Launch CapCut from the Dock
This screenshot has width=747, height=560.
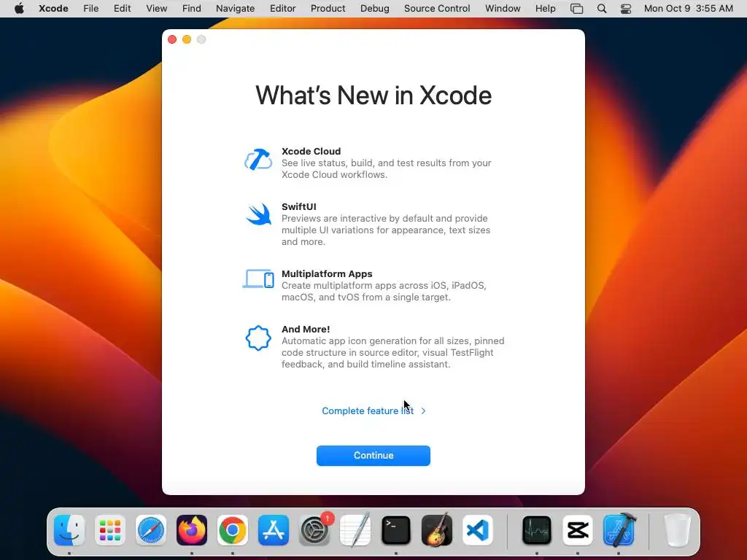coord(578,530)
